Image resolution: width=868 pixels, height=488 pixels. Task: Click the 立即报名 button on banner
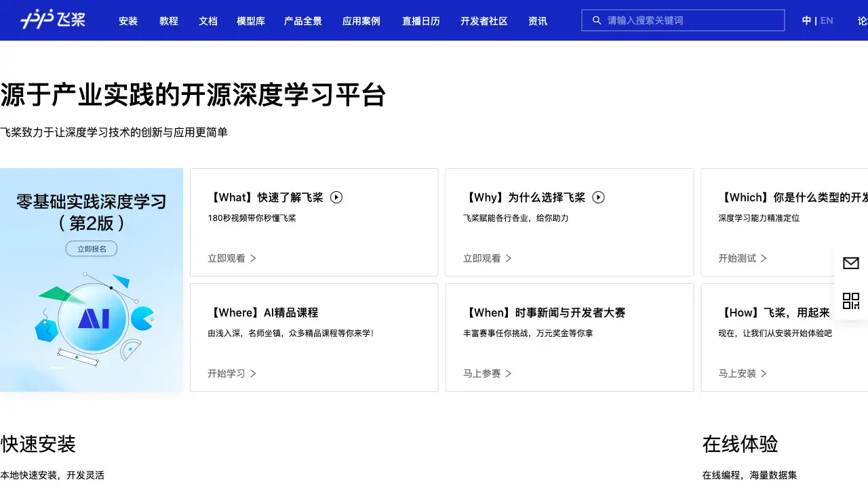[92, 249]
